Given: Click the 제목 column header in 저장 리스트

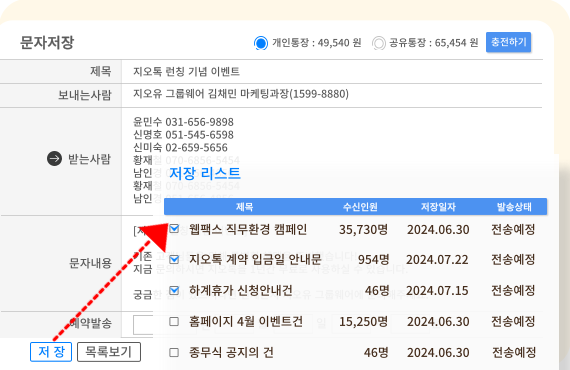Looking at the screenshot, I should coord(244,207).
